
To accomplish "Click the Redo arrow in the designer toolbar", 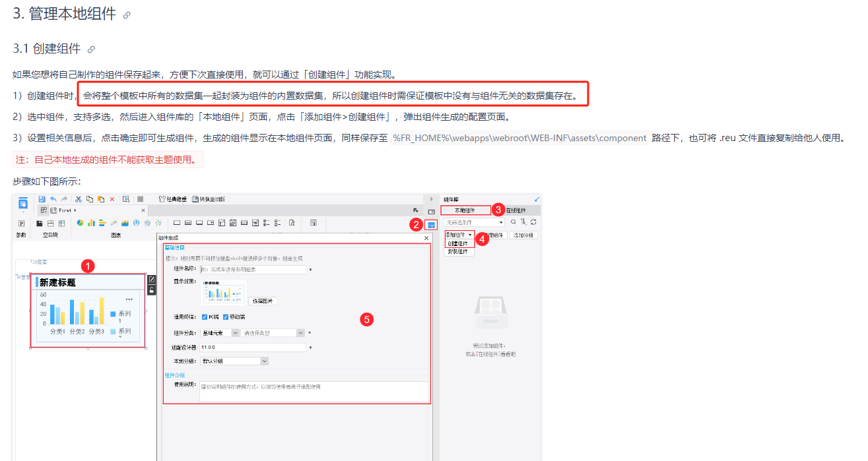I will pos(64,199).
